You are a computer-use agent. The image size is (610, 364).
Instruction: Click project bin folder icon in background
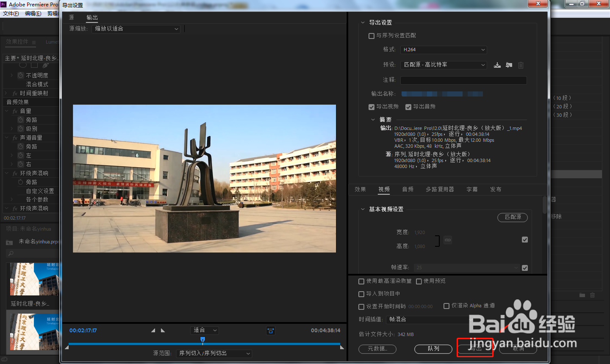click(x=9, y=243)
